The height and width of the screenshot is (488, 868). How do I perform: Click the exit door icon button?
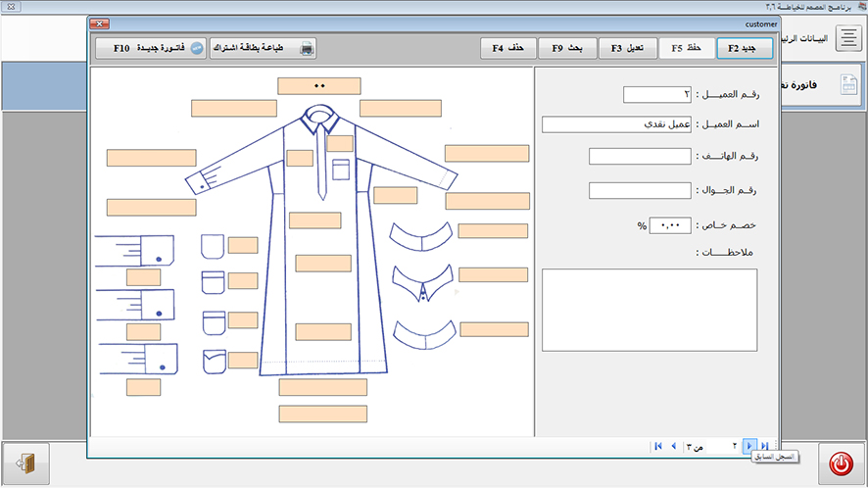coord(26,463)
